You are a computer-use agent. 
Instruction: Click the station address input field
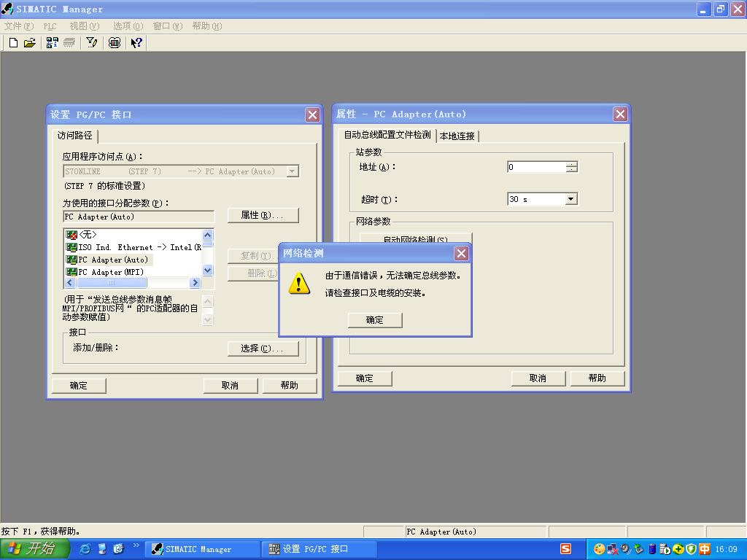[x=536, y=167]
